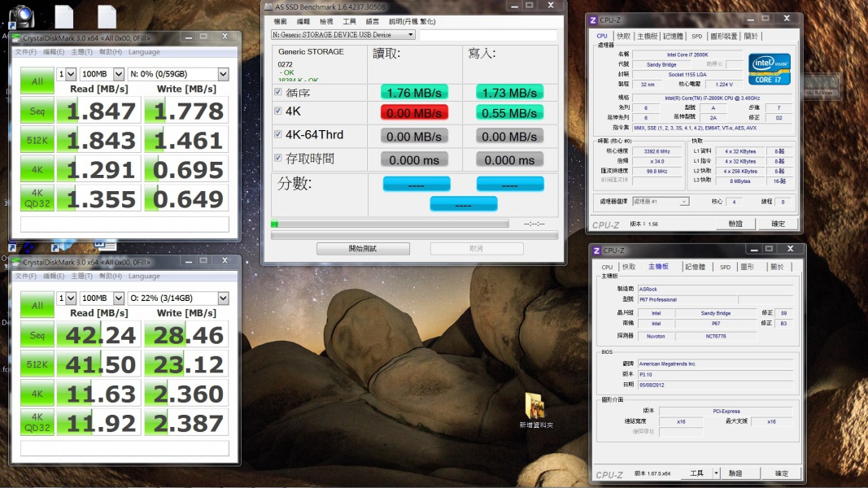Click the Intel Core i7 2600K name field
The width and height of the screenshot is (868, 488).
[x=687, y=54]
